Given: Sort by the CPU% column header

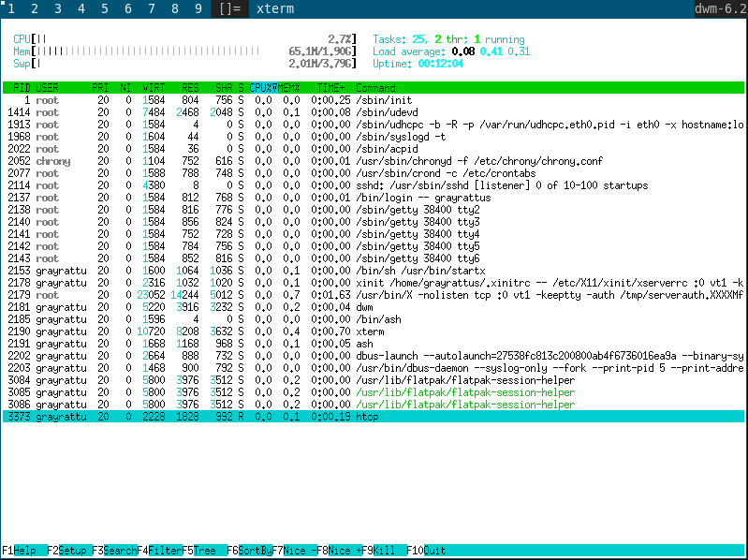Looking at the screenshot, I should tap(263, 88).
